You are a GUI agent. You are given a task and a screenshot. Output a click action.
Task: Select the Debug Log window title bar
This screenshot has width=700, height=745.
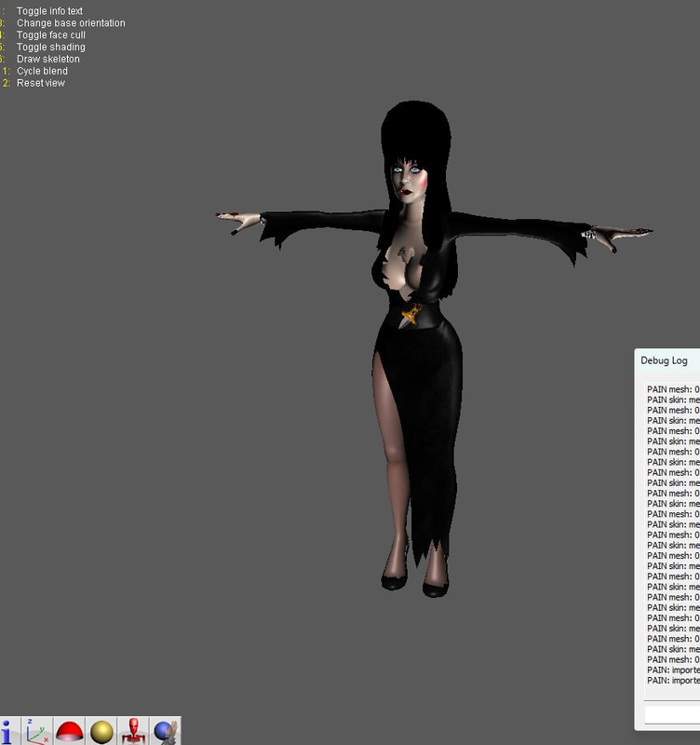coord(667,360)
